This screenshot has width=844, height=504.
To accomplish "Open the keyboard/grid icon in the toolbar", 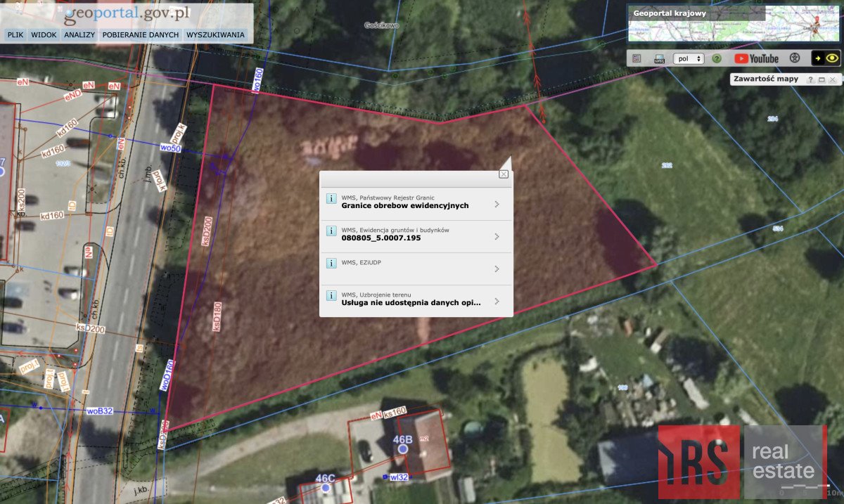I will [637, 58].
